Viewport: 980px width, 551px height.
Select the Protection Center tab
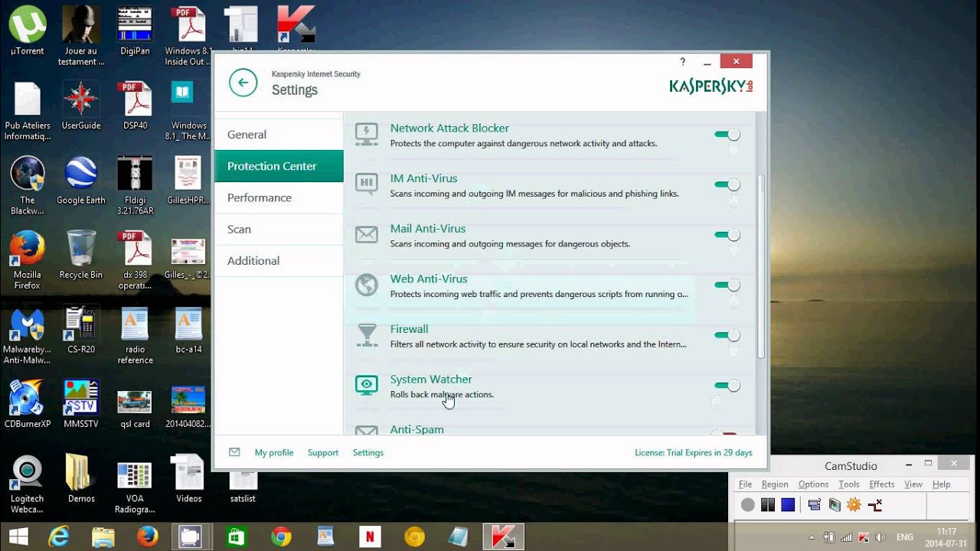click(x=279, y=166)
